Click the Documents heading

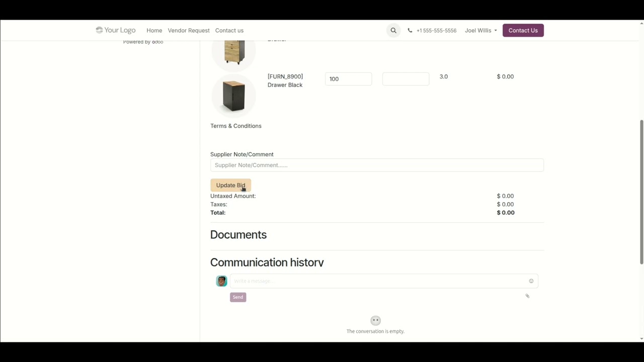click(238, 235)
